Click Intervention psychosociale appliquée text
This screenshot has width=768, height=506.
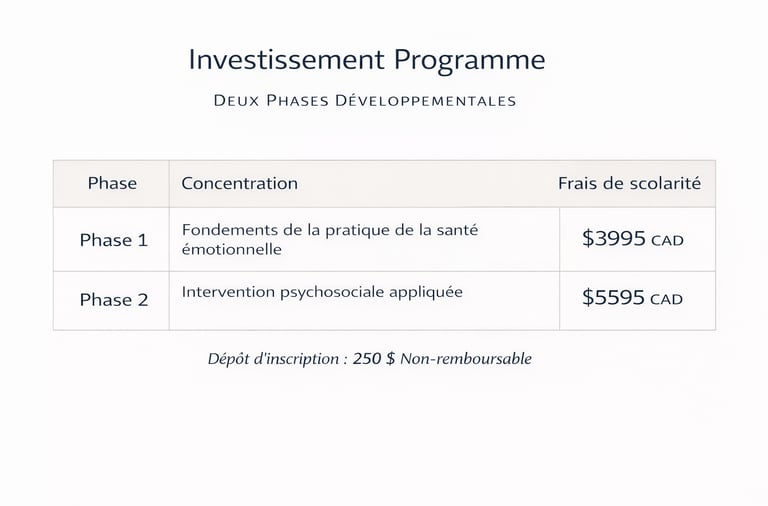pyautogui.click(x=322, y=292)
